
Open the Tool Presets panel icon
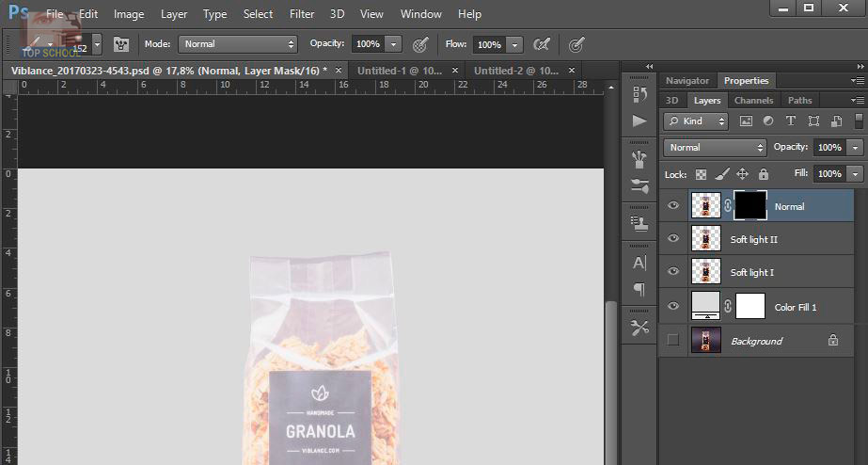[x=639, y=328]
